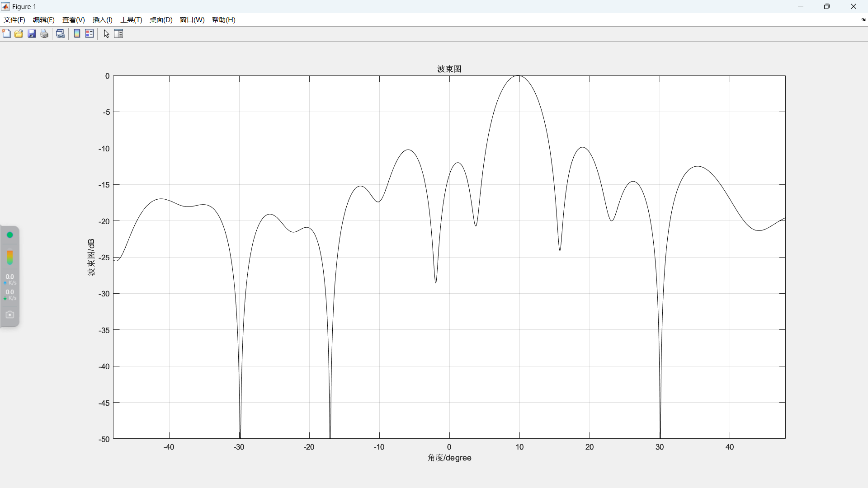Click the Open File folder icon
This screenshot has width=868, height=488.
coord(19,34)
